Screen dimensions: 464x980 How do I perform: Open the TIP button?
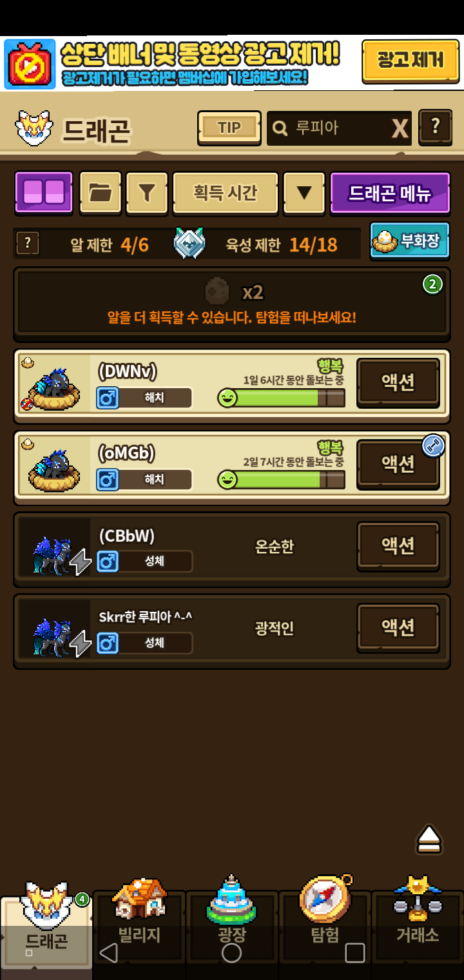coord(229,128)
